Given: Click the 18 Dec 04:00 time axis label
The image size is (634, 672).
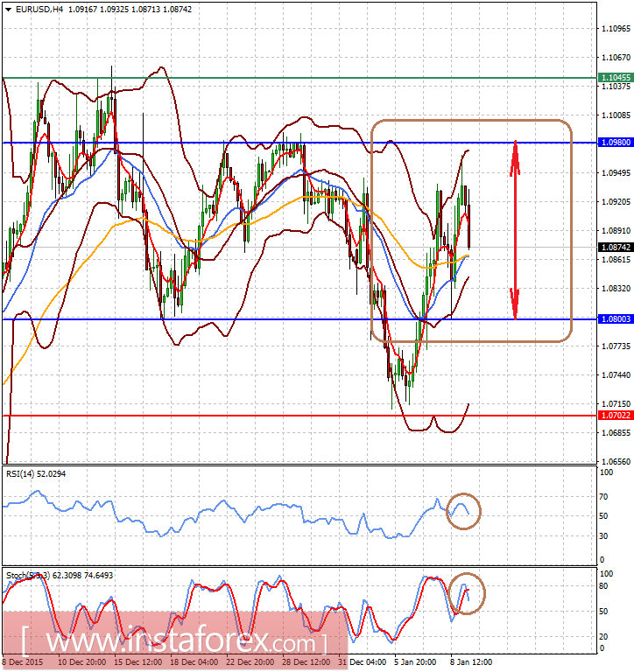Looking at the screenshot, I should click(x=194, y=661).
